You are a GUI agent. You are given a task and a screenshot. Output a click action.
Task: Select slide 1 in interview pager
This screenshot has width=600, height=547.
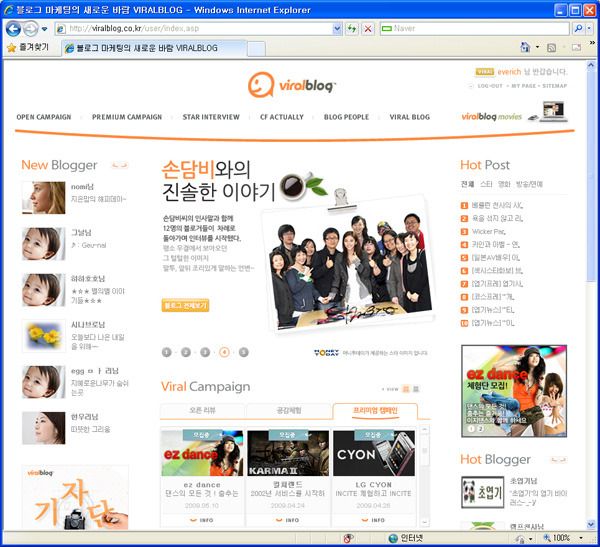click(166, 352)
